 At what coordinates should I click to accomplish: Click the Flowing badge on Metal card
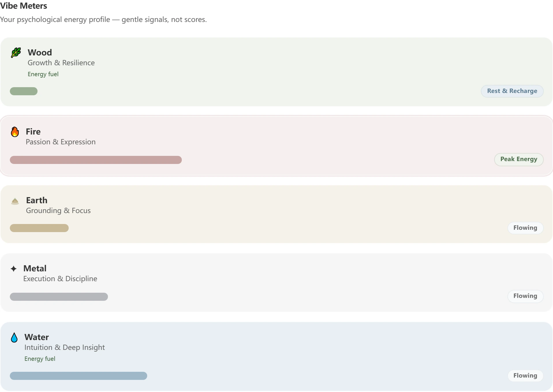pos(525,296)
